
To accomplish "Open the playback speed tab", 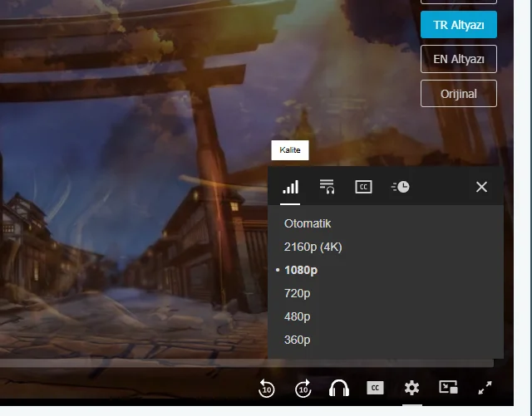I will 401,187.
